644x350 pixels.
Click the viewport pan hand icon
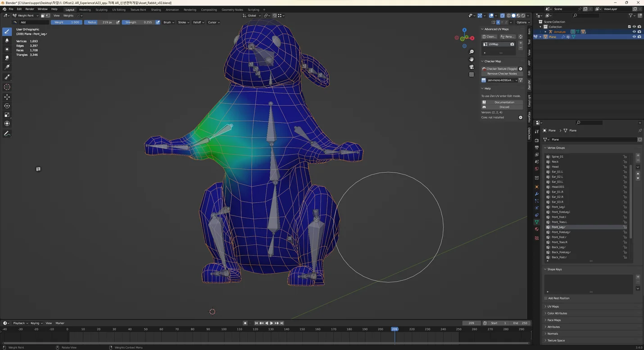472,59
